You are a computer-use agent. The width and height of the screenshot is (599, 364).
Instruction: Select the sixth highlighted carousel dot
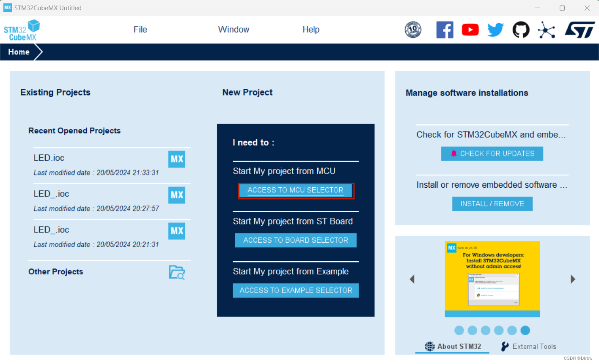click(x=525, y=330)
